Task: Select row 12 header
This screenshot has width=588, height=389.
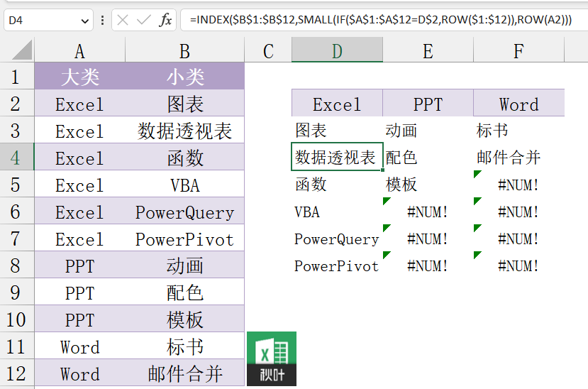Action: pos(17,373)
